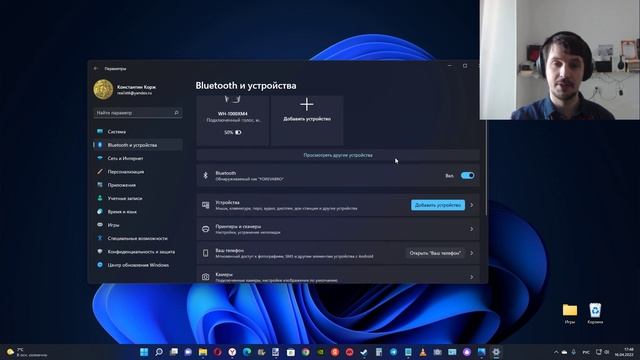Open VLC media player from taskbar
640x360 pixels.
423,352
